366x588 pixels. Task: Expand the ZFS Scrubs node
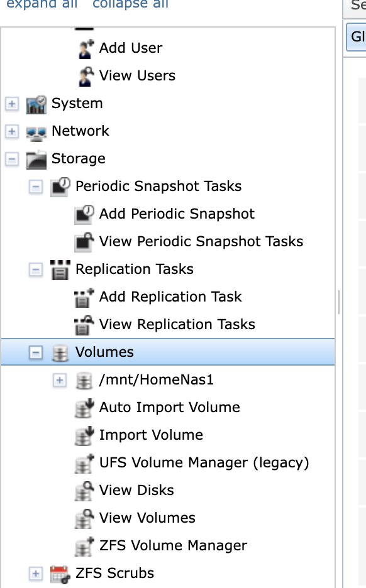pyautogui.click(x=36, y=574)
